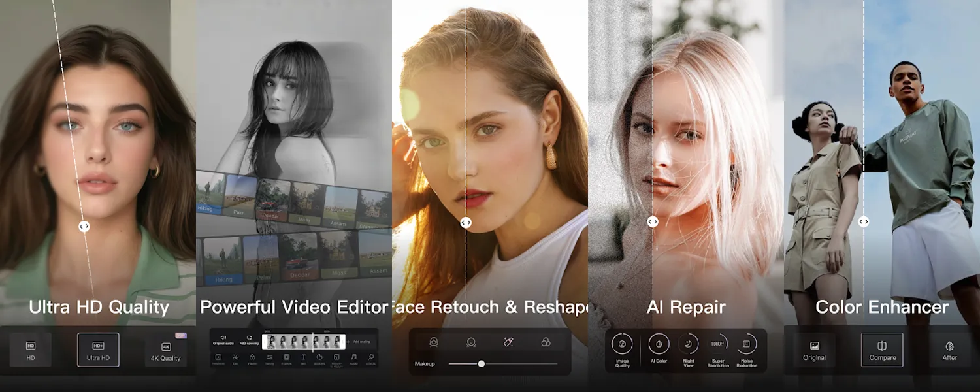
Task: Open the Stickers panel
Action: pos(319,357)
